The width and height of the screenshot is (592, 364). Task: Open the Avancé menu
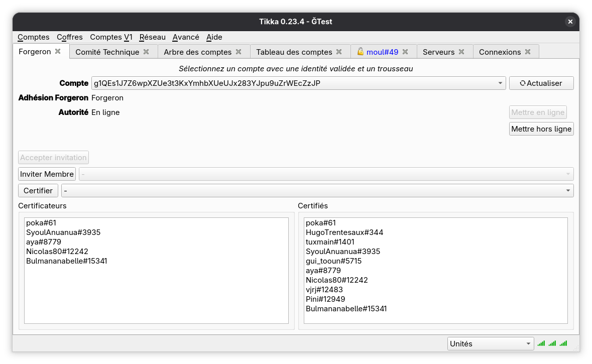tap(185, 37)
